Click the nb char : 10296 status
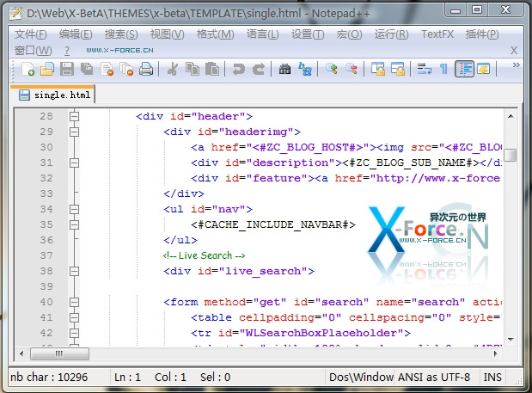 49,377
